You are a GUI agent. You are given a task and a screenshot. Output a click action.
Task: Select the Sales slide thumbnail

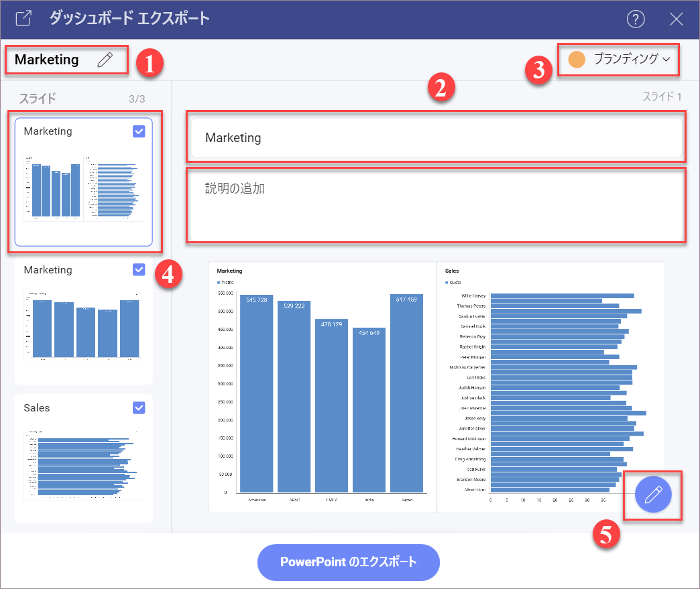tap(84, 458)
